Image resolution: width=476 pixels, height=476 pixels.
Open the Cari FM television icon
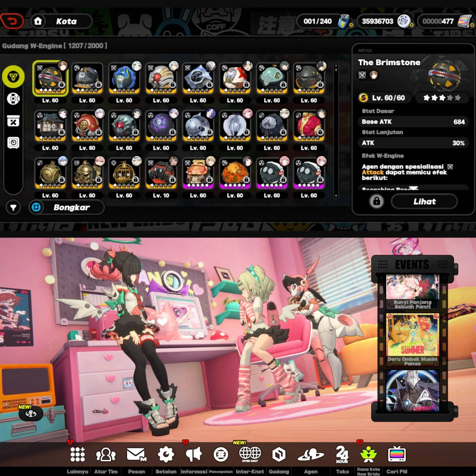pyautogui.click(x=397, y=454)
